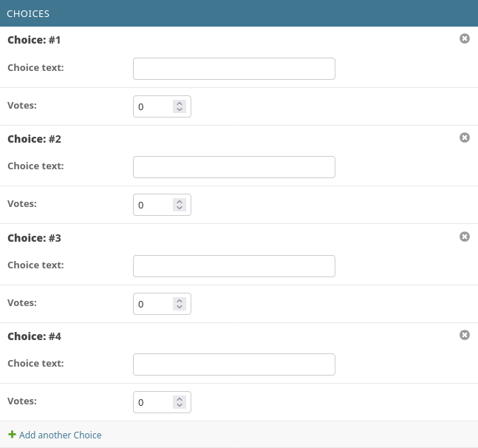
Task: Delete Choice #3 using the x icon
Action: (x=465, y=237)
